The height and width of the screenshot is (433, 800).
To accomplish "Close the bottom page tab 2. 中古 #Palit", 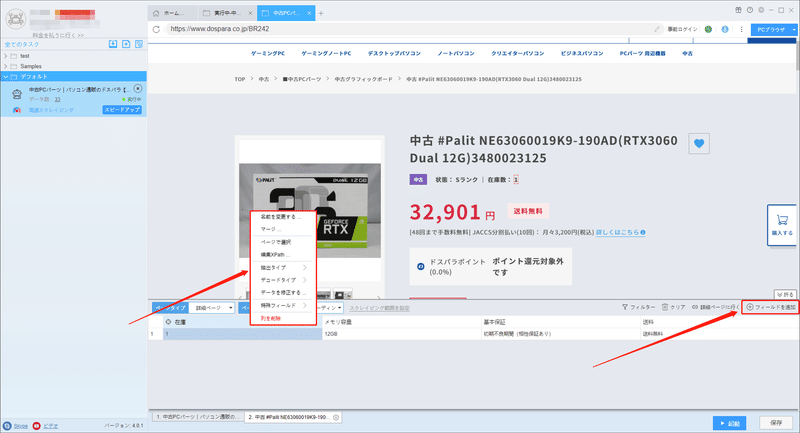I will pyautogui.click(x=336, y=417).
